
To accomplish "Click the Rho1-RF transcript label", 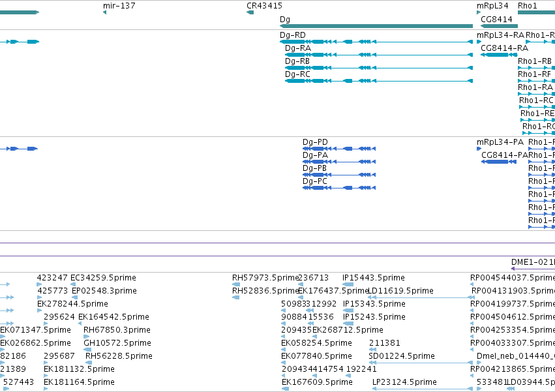I will [x=535, y=74].
